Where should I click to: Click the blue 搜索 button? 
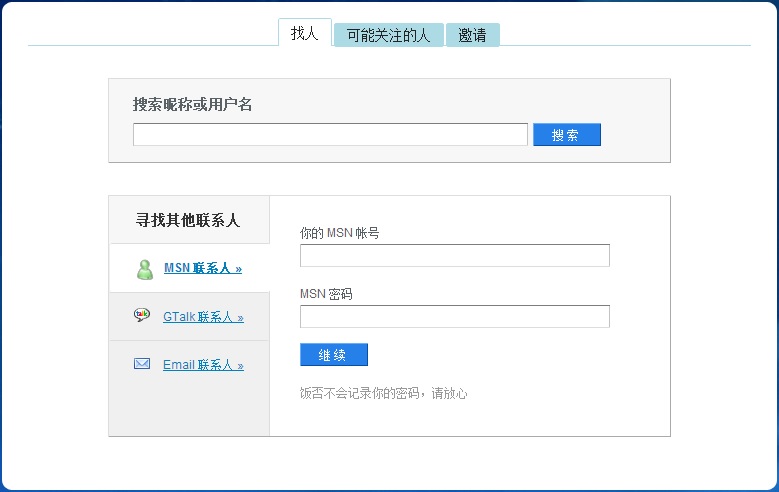click(567, 135)
